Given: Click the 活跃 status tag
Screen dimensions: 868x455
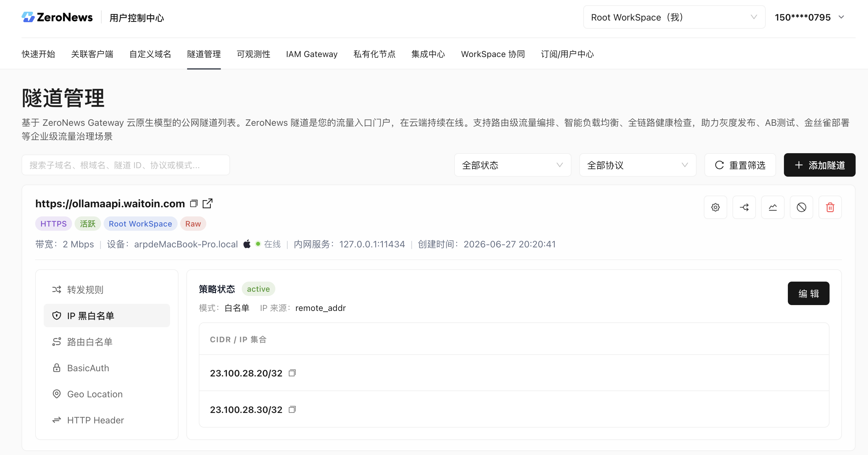Looking at the screenshot, I should [88, 224].
